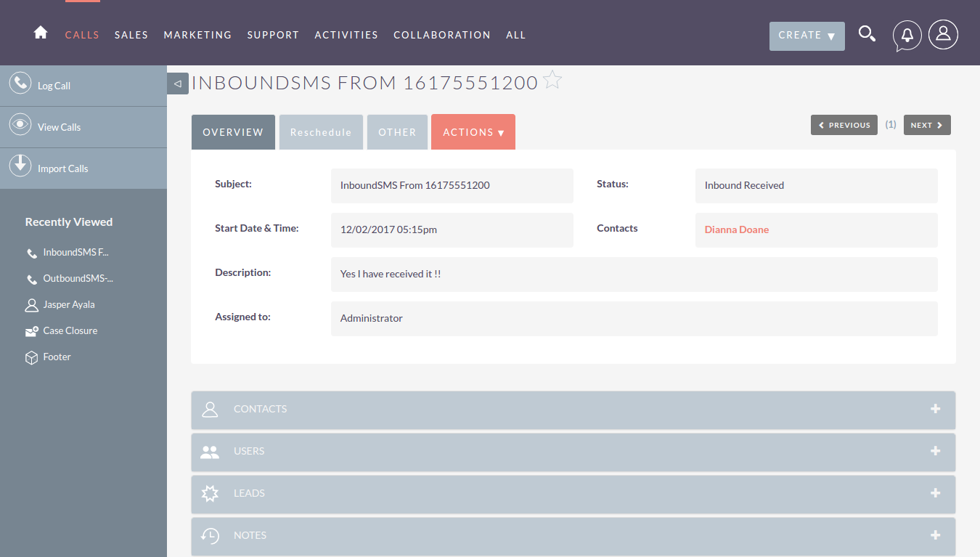Click the Subject value field
This screenshot has width=980, height=557.
[452, 186]
